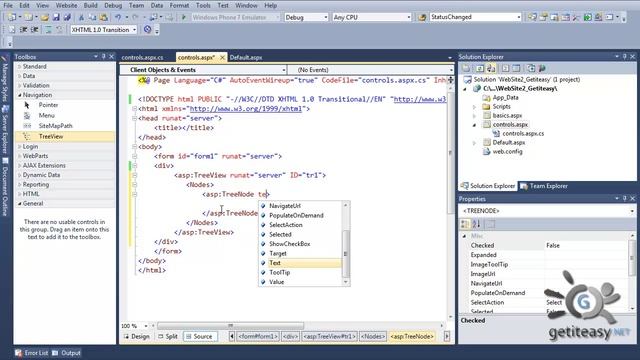
Task: Click the Alphabetical sort icon in Properties panel
Action: point(476,224)
